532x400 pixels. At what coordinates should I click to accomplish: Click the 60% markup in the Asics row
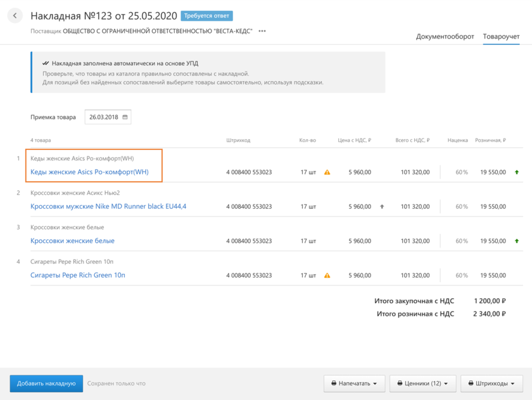pos(460,172)
